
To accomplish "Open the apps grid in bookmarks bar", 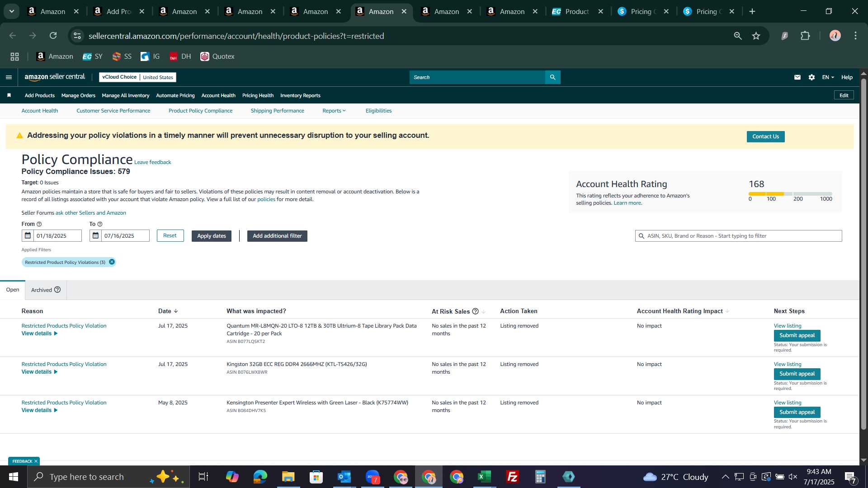I will pos(14,56).
